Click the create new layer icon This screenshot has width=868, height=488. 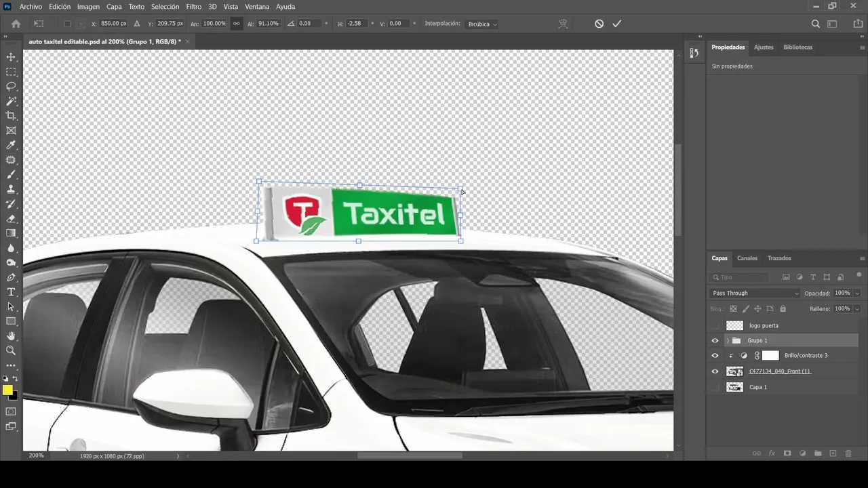click(833, 453)
